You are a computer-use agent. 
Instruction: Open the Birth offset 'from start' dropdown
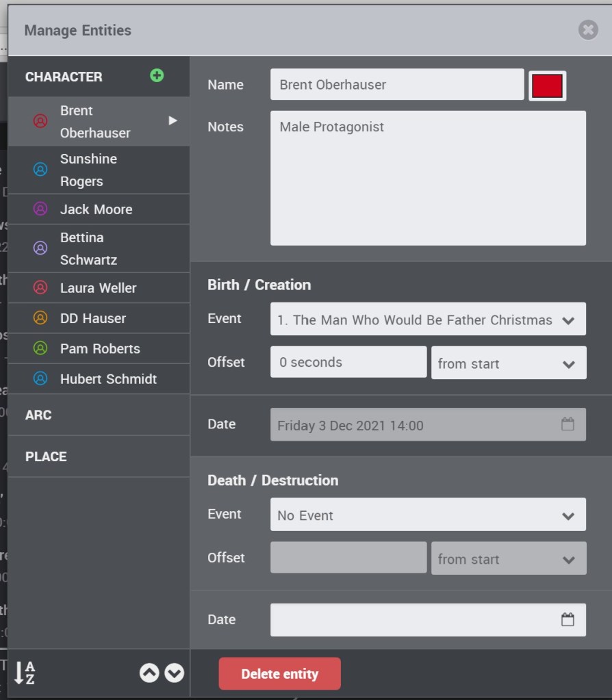pyautogui.click(x=508, y=363)
